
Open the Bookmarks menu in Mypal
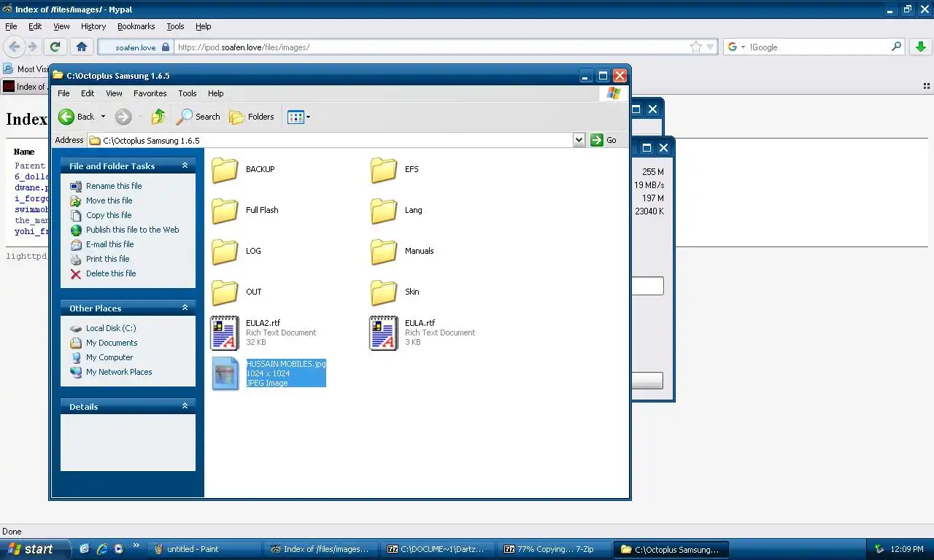pos(136,26)
